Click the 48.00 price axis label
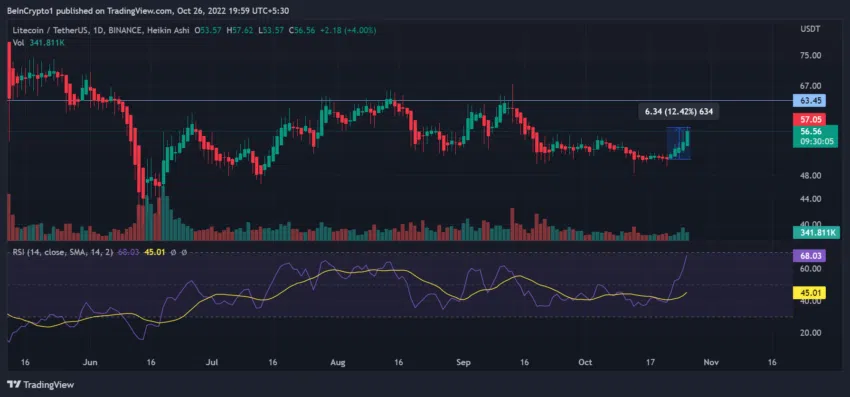 click(x=811, y=176)
